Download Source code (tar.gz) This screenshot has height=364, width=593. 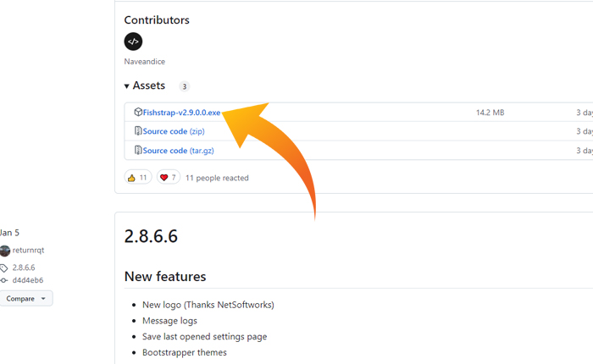coord(177,151)
